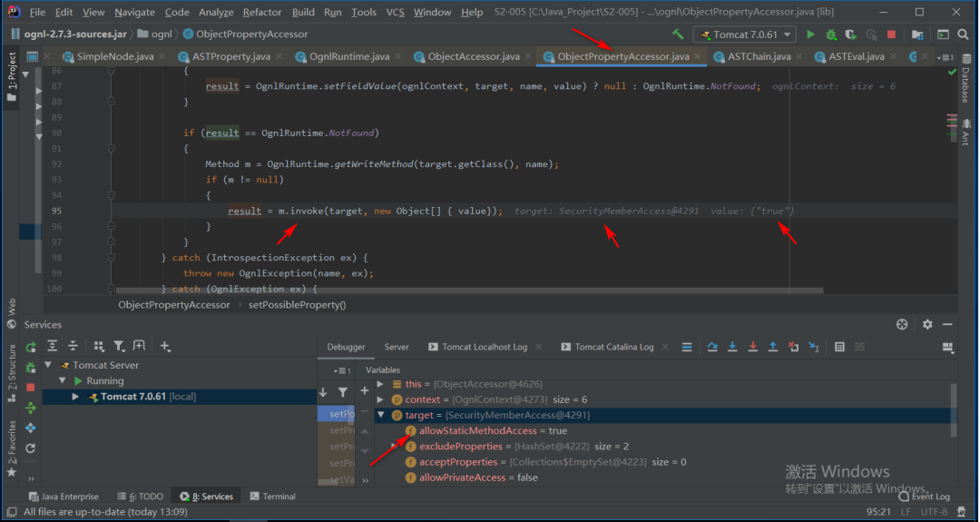Run Tomcat with the green play icon
Image resolution: width=980 pixels, height=522 pixels.
810,34
